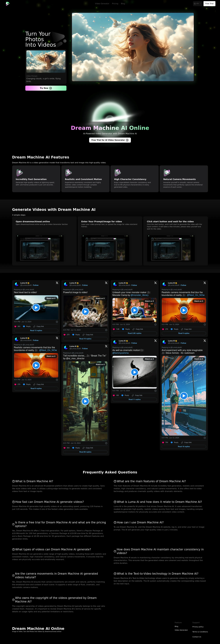This screenshot has height=644, width=220.
Task: Open the @tommyoshima mention link
Action: coord(121,353)
